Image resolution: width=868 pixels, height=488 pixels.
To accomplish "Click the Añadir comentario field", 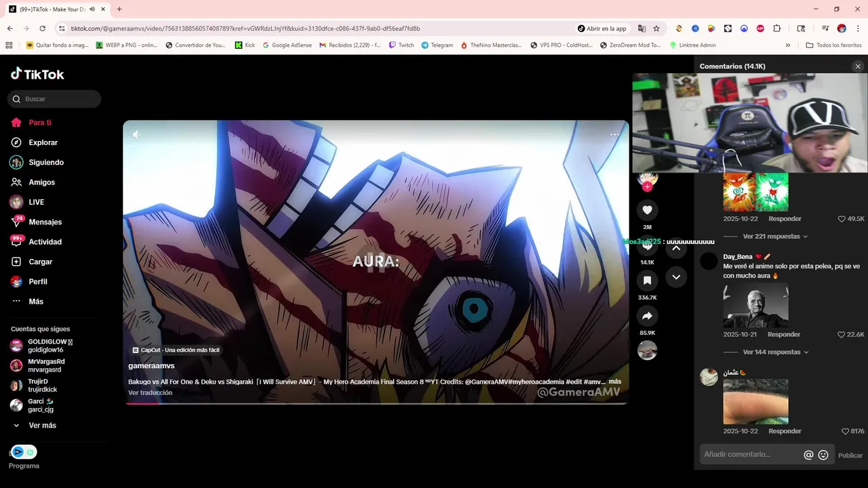I will point(751,455).
